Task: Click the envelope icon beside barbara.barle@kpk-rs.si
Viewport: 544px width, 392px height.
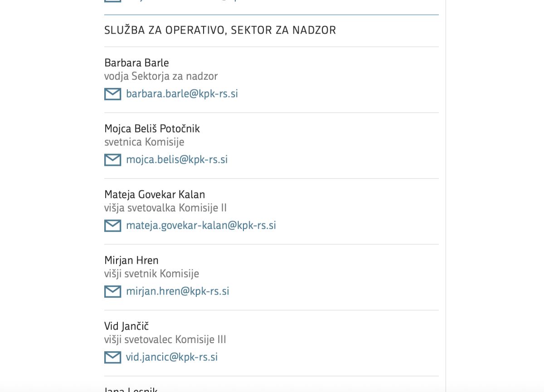Action: click(112, 94)
